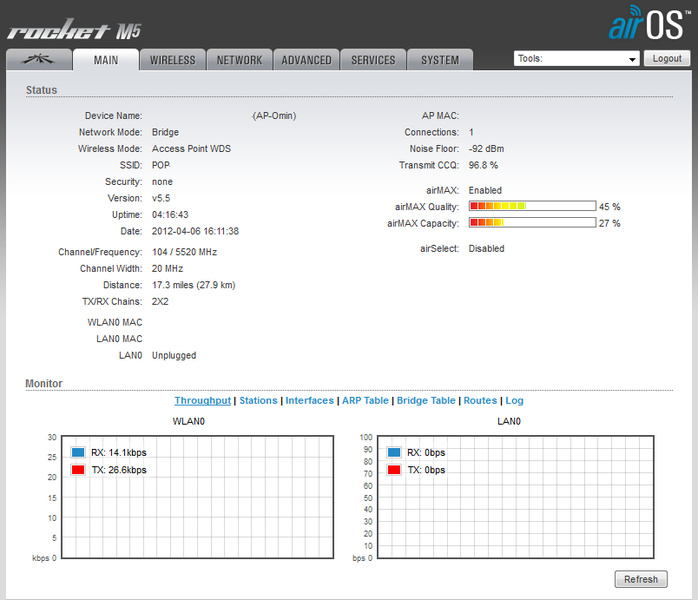Open the ARP Table link
This screenshot has height=600, width=698.
[x=365, y=400]
